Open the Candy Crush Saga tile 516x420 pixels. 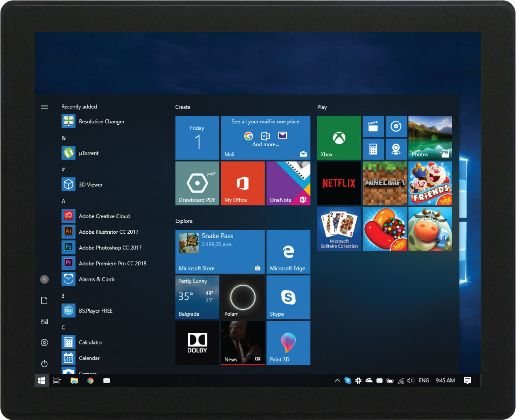[385, 229]
